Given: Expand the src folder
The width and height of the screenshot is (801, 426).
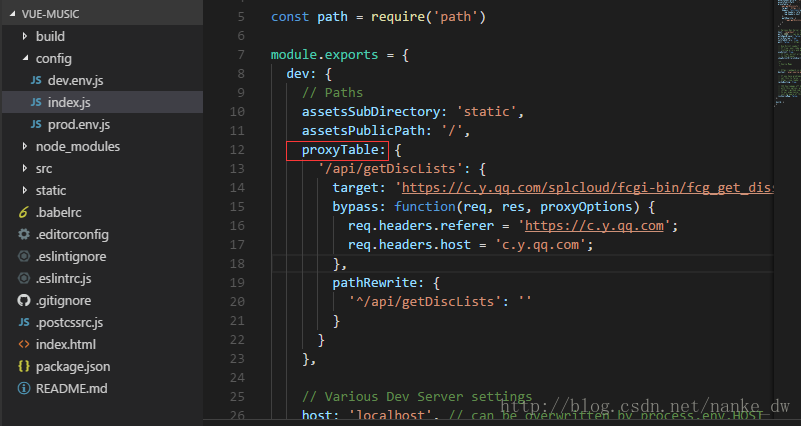Looking at the screenshot, I should [x=44, y=168].
